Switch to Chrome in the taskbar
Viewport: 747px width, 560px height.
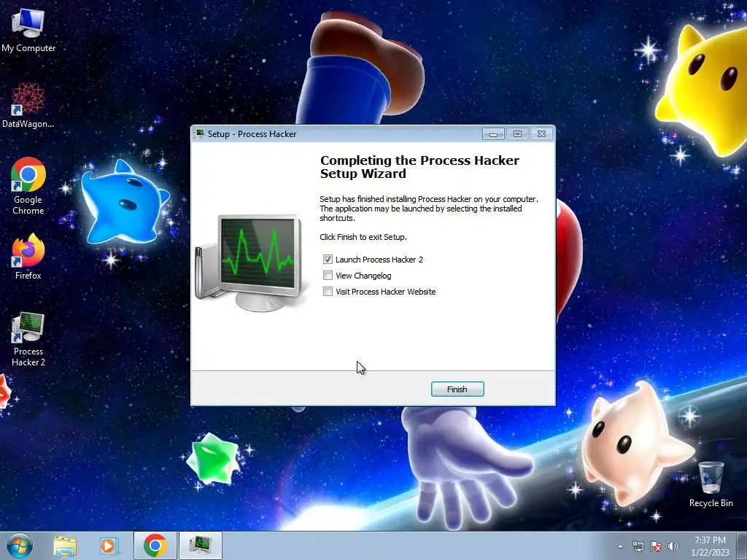pyautogui.click(x=155, y=545)
